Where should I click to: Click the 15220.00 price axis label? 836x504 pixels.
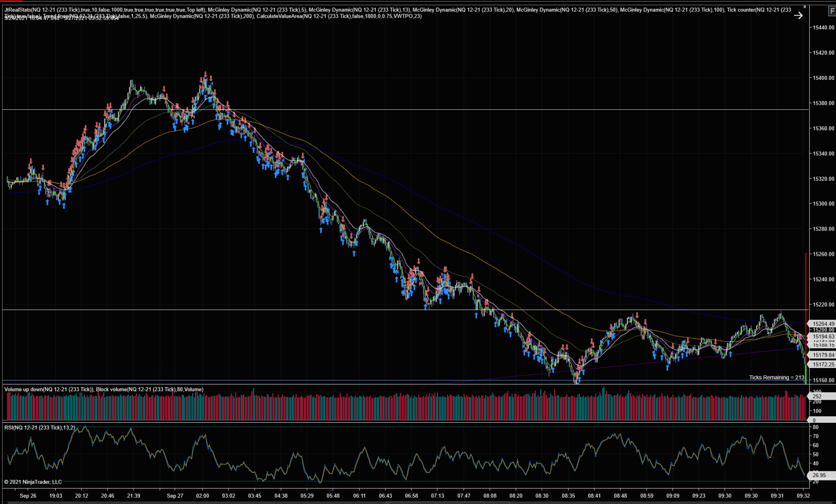pos(823,304)
